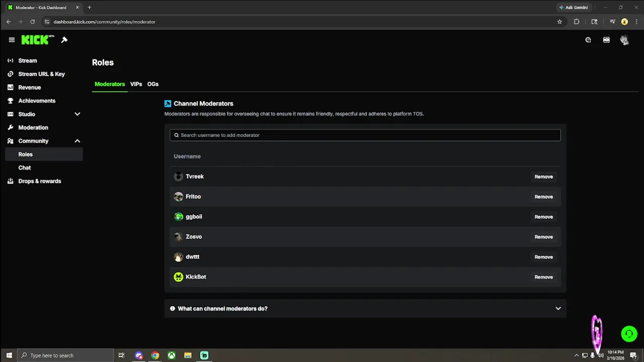Expand the Studio section chevron
644x362 pixels.
[x=77, y=114]
